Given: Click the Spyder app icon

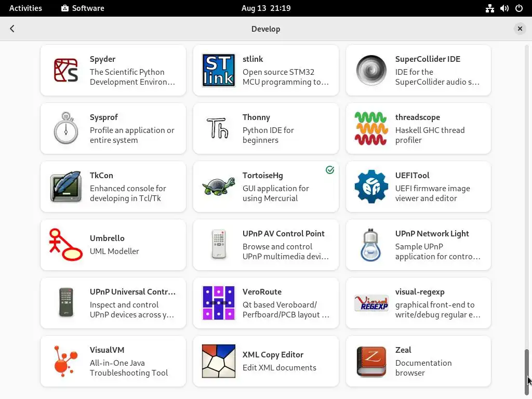Looking at the screenshot, I should pyautogui.click(x=66, y=70).
